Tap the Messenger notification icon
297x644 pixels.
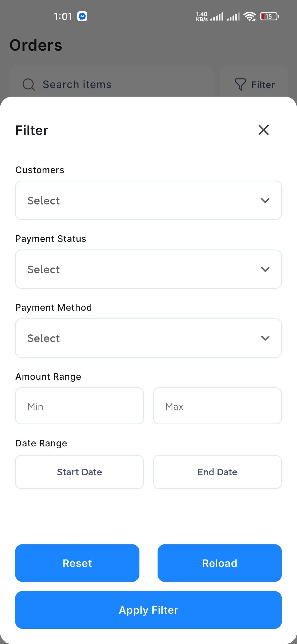(82, 17)
